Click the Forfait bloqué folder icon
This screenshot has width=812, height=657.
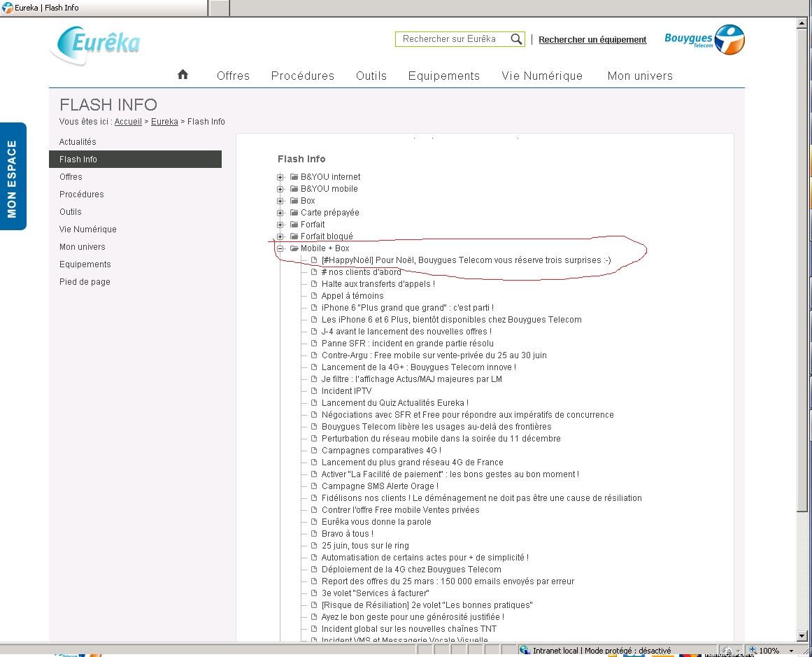pyautogui.click(x=294, y=236)
